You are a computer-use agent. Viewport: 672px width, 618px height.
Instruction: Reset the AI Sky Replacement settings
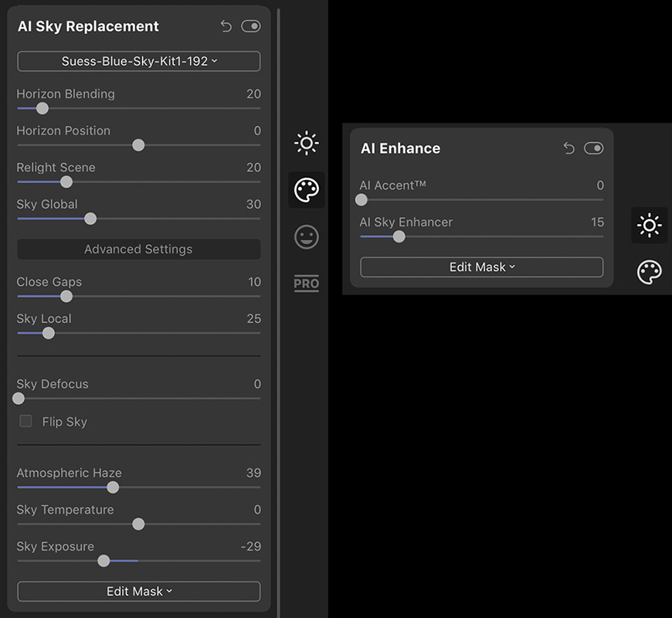click(x=226, y=26)
